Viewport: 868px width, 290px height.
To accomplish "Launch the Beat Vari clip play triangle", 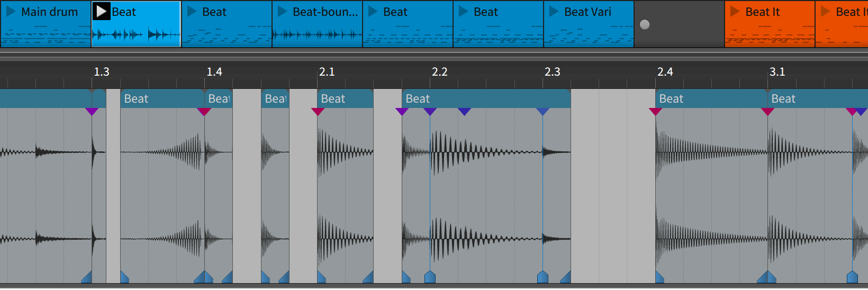I will (x=554, y=12).
